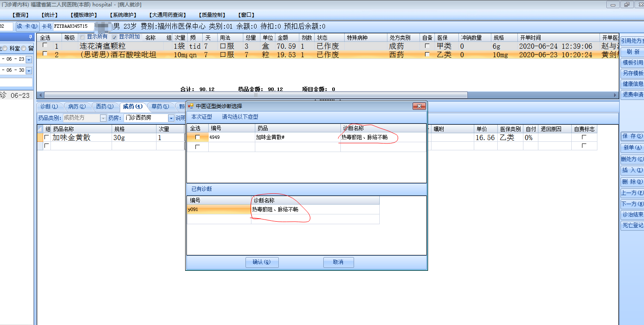The image size is (644, 325).
Task: Click the 死亡登记 button
Action: [x=633, y=225]
